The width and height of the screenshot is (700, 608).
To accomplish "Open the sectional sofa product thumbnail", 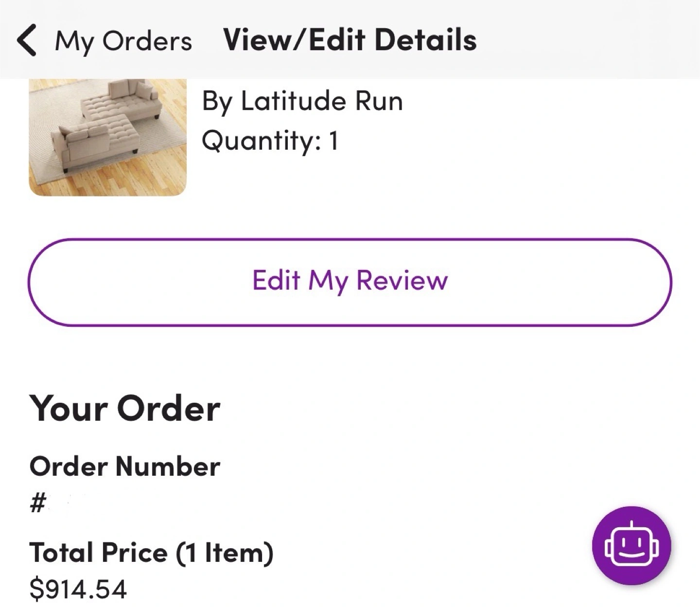I will pyautogui.click(x=108, y=138).
